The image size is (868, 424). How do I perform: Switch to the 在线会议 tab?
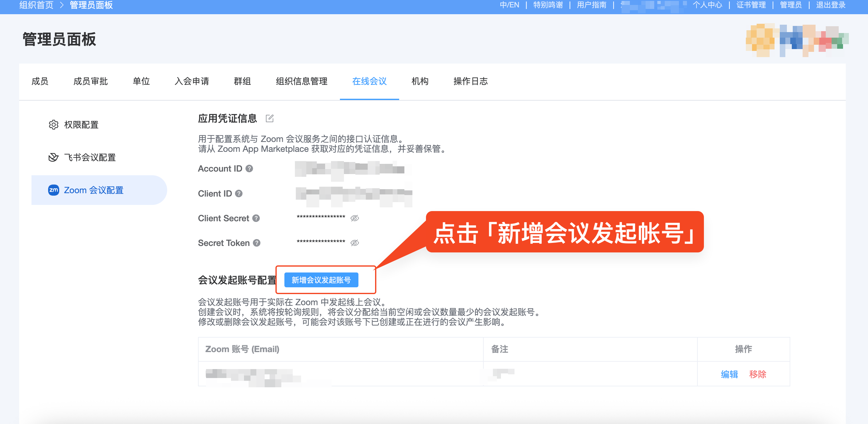(x=369, y=81)
